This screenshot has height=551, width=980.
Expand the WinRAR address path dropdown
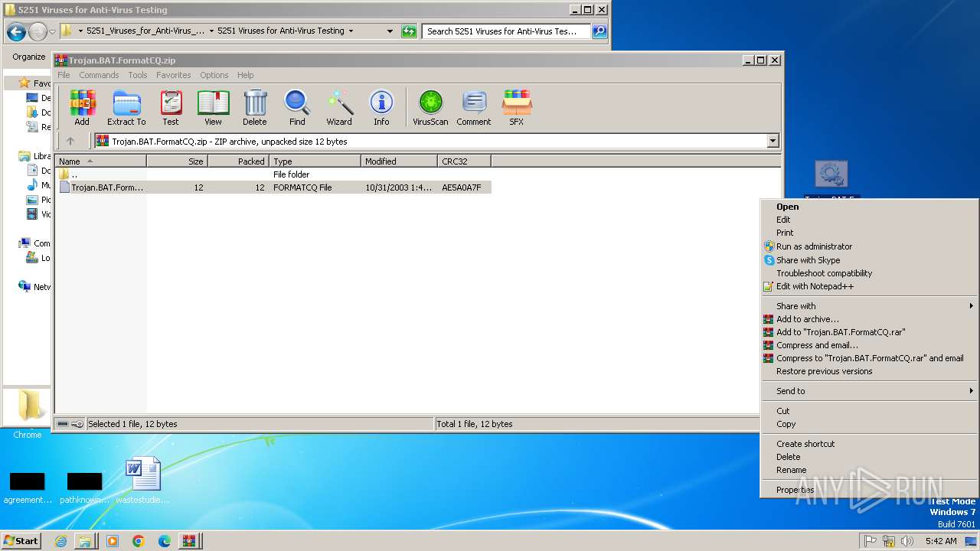point(773,141)
